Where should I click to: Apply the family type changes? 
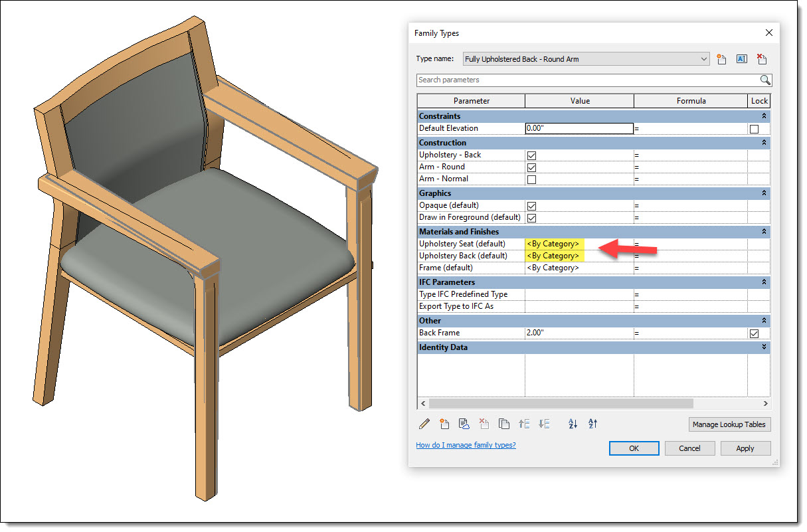click(x=745, y=448)
